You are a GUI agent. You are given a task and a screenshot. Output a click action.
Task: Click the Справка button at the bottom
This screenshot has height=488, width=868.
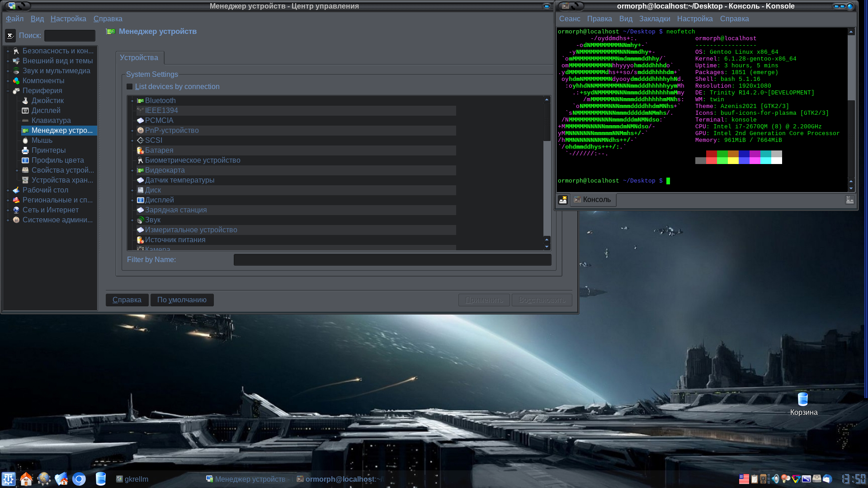(127, 300)
